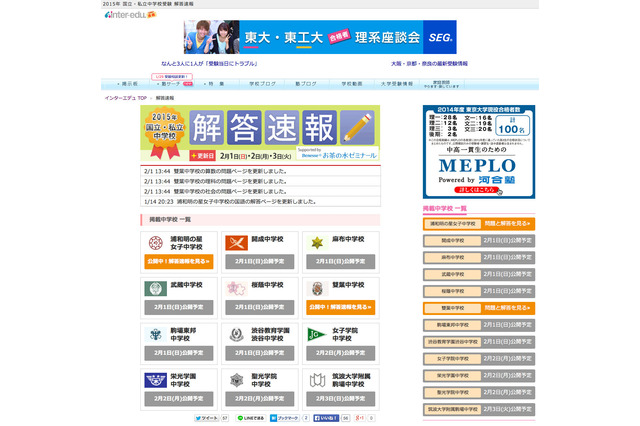Click the 渋谷教育学園渋谷中学校 emblem
This screenshot has width=640, height=426.
pyautogui.click(x=236, y=335)
